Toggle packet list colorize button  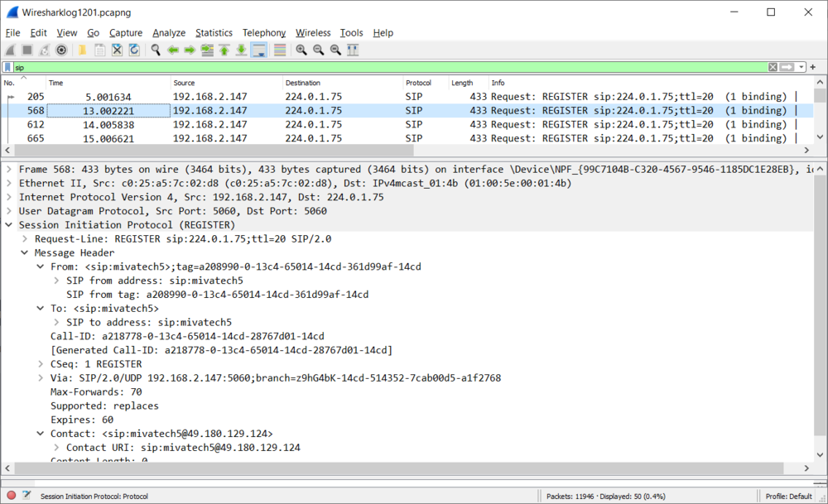tap(280, 50)
